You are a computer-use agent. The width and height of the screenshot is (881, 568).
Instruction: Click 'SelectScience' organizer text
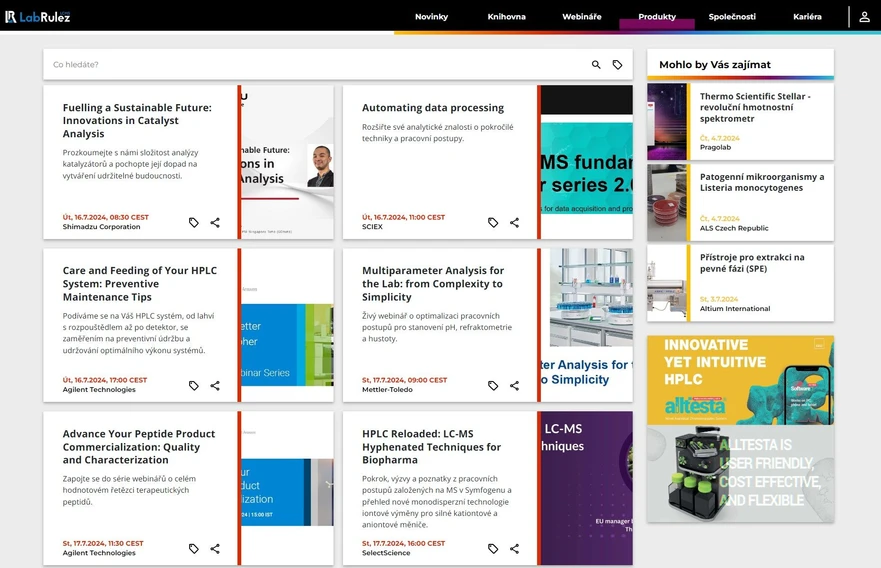click(386, 553)
